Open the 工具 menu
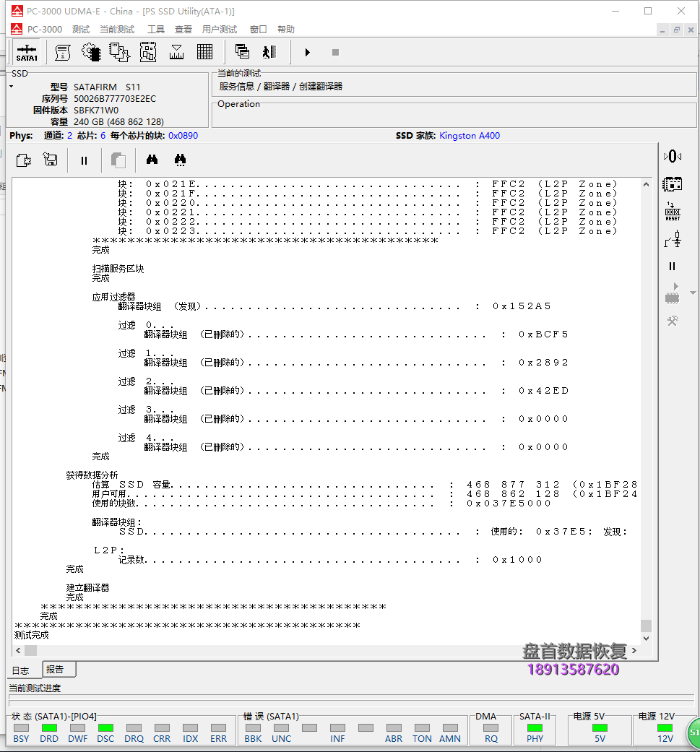Viewport: 700px width, 752px height. (x=156, y=29)
